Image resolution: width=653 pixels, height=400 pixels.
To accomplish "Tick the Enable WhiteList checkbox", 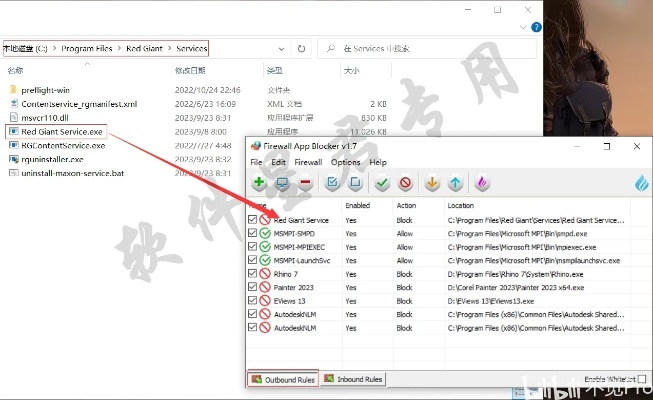I will tap(642, 379).
